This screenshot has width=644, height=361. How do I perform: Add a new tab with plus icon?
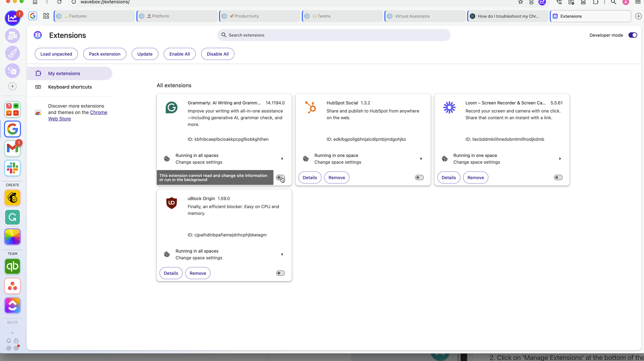tap(638, 16)
